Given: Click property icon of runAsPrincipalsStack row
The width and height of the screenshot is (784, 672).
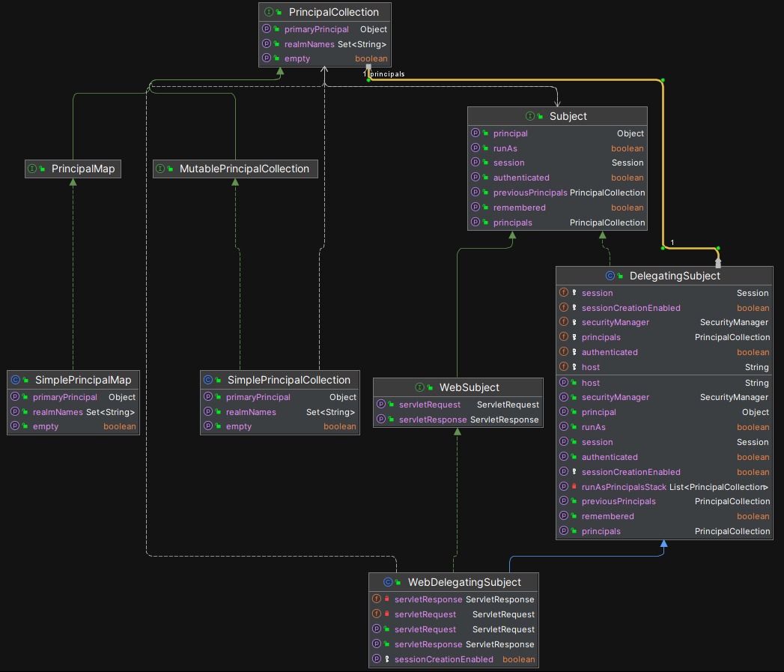Looking at the screenshot, I should pos(563,487).
